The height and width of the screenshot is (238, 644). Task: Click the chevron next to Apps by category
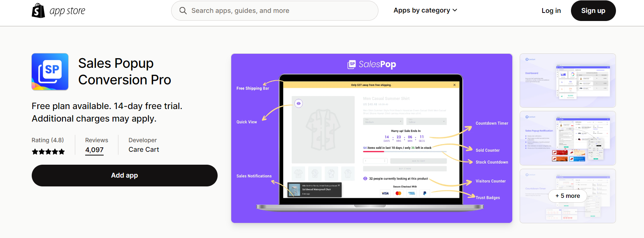[455, 10]
